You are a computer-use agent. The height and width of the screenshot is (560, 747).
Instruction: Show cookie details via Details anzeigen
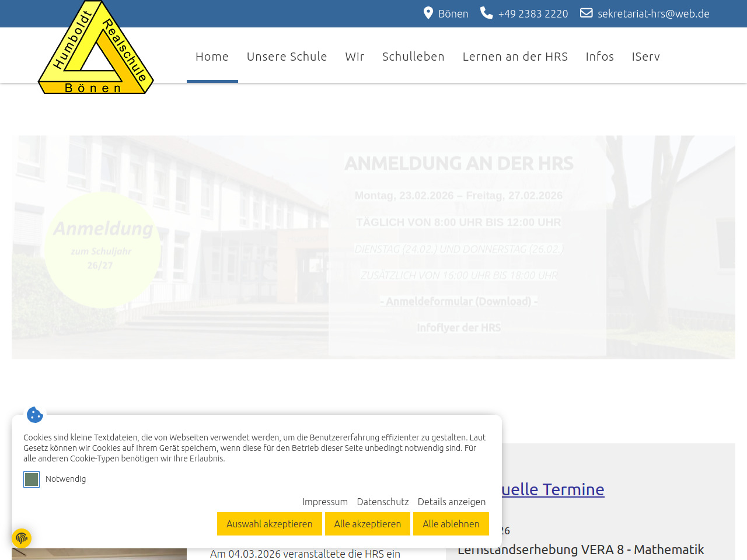coord(451,502)
